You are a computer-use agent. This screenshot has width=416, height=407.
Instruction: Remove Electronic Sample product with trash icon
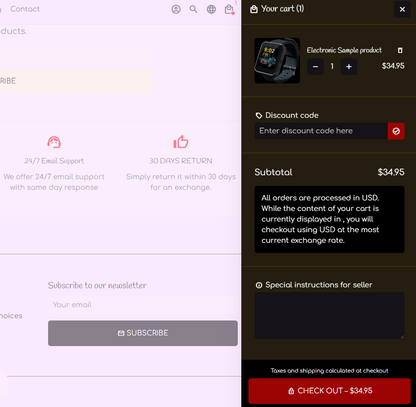(400, 50)
